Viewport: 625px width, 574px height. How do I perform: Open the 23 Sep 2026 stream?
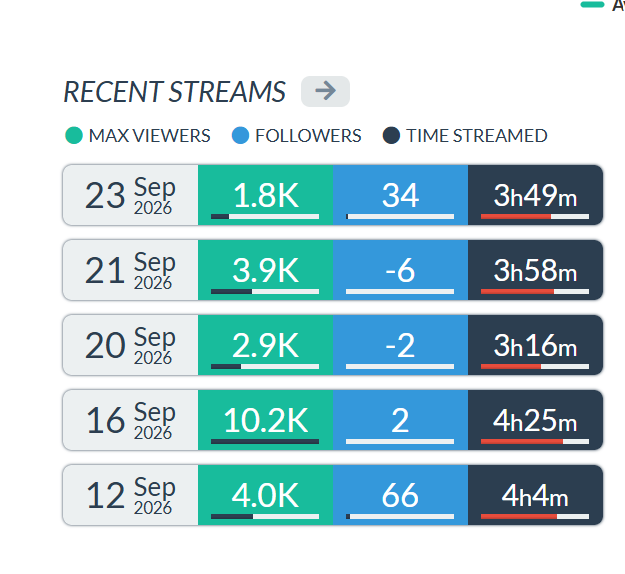(332, 195)
